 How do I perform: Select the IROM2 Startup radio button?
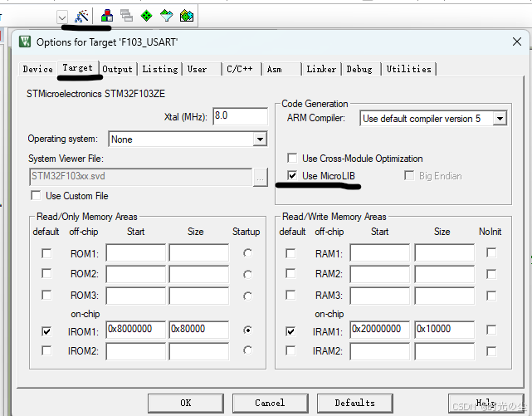[247, 350]
